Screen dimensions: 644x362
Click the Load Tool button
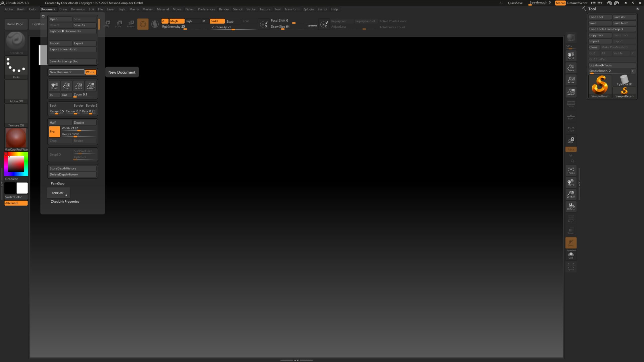coord(600,17)
